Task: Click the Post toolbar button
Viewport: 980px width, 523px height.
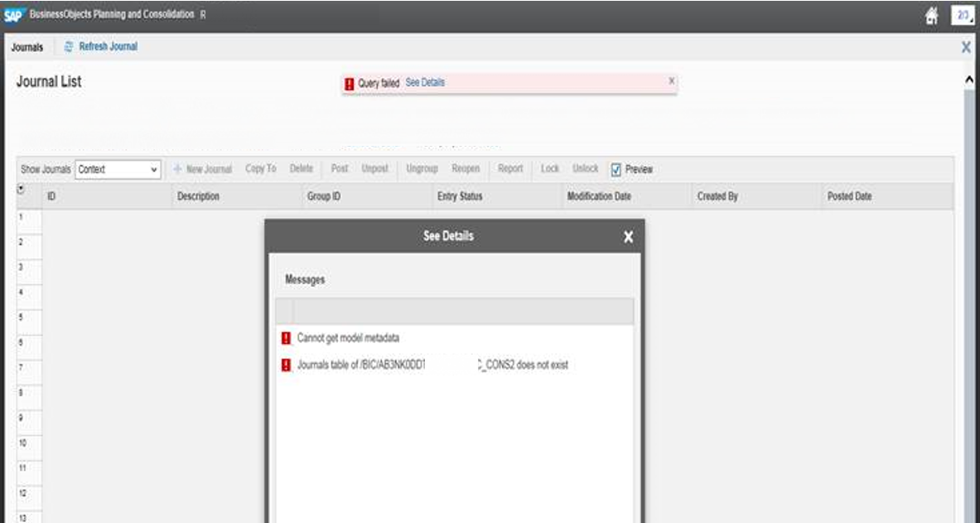Action: coord(340,169)
